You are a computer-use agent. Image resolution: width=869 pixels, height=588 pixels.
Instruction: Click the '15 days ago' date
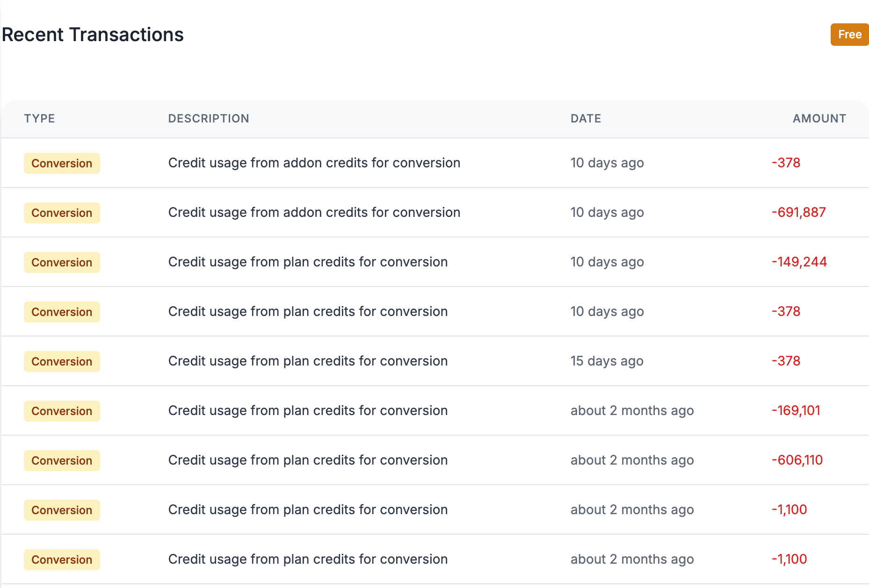pos(607,361)
